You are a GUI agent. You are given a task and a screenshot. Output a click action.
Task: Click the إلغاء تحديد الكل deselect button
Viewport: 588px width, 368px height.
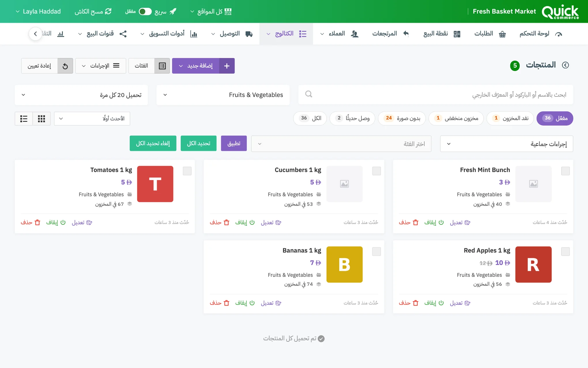(x=153, y=143)
